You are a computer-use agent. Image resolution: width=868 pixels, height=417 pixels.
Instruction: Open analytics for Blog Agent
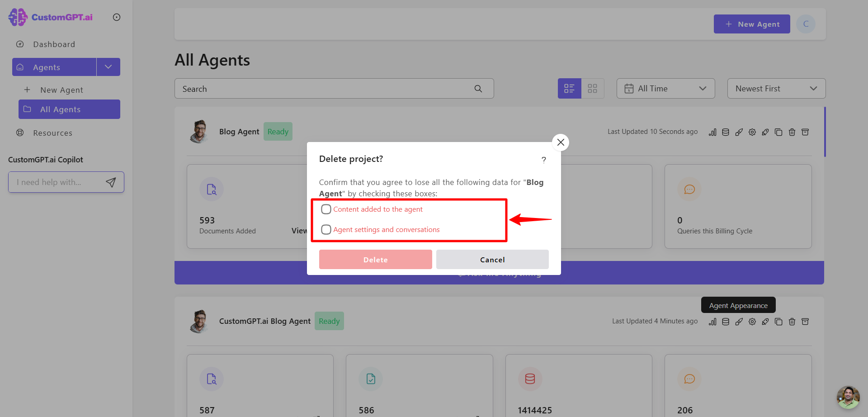click(712, 132)
